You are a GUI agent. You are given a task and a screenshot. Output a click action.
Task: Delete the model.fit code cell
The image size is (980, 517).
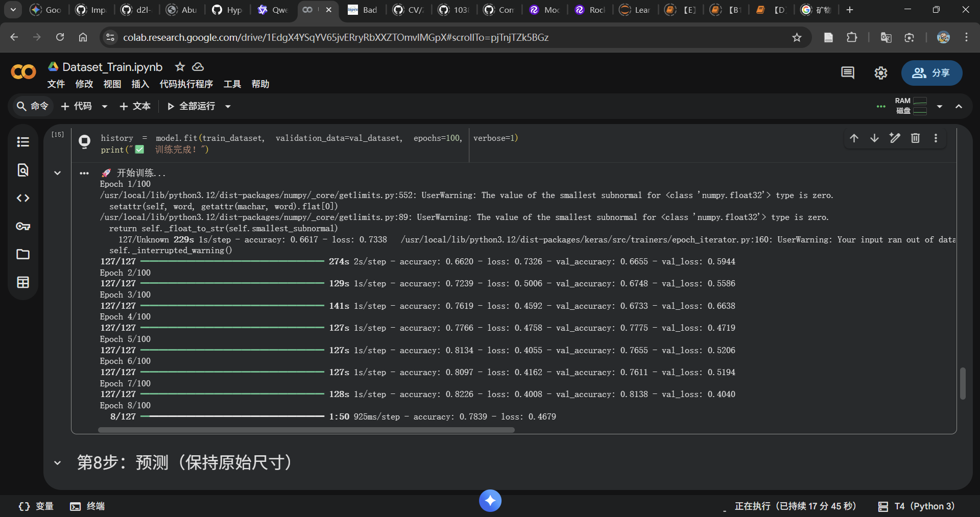915,138
